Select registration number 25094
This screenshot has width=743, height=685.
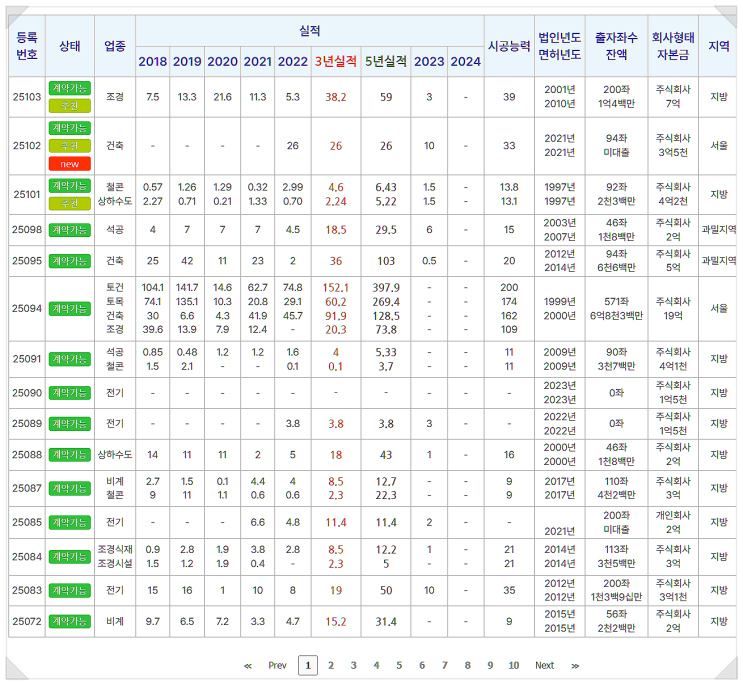(x=27, y=308)
